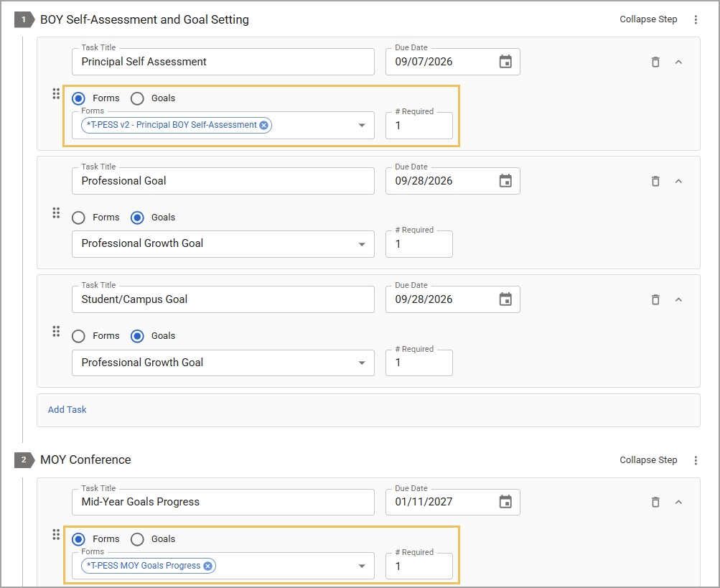Edit Task Title field Principal Self Assessment
Screen dimensions: 720x588
(223, 62)
